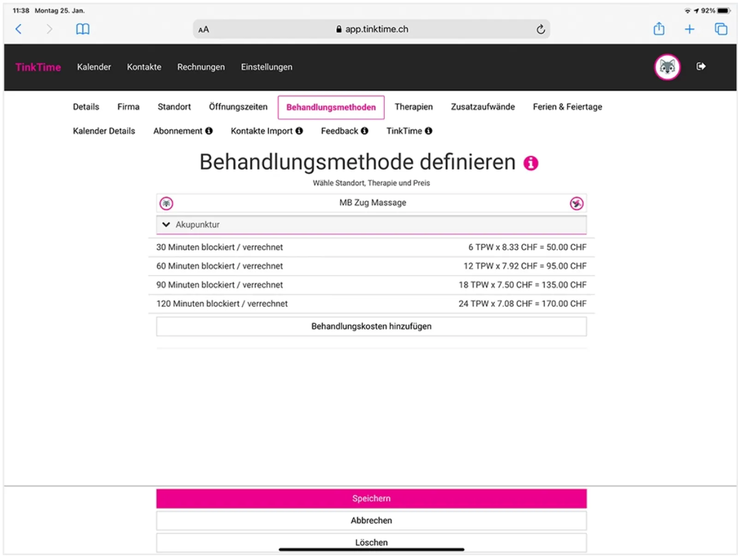Screen dimensions: 738x560
Task: Open the 30 Minuten blockiert row
Action: (x=371, y=248)
